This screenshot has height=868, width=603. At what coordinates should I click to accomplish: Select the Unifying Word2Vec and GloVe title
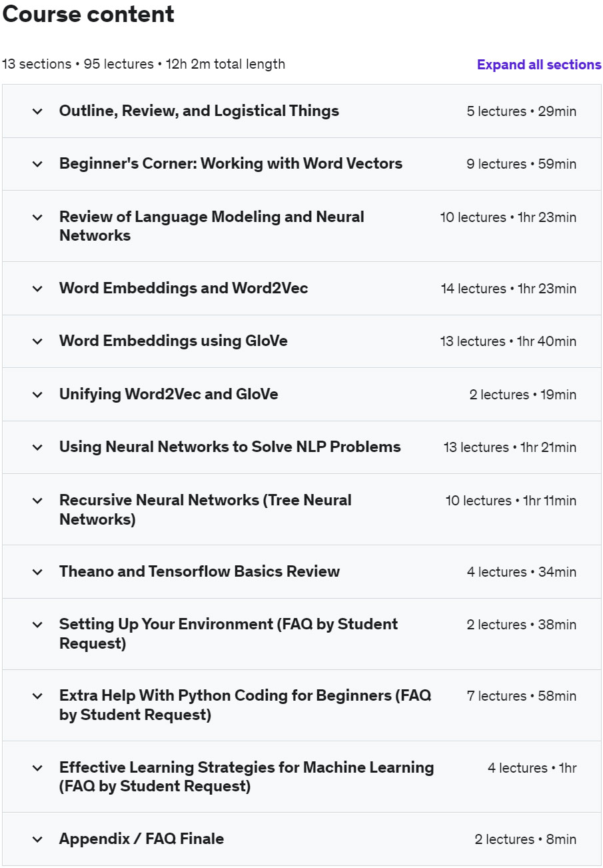[x=169, y=394]
